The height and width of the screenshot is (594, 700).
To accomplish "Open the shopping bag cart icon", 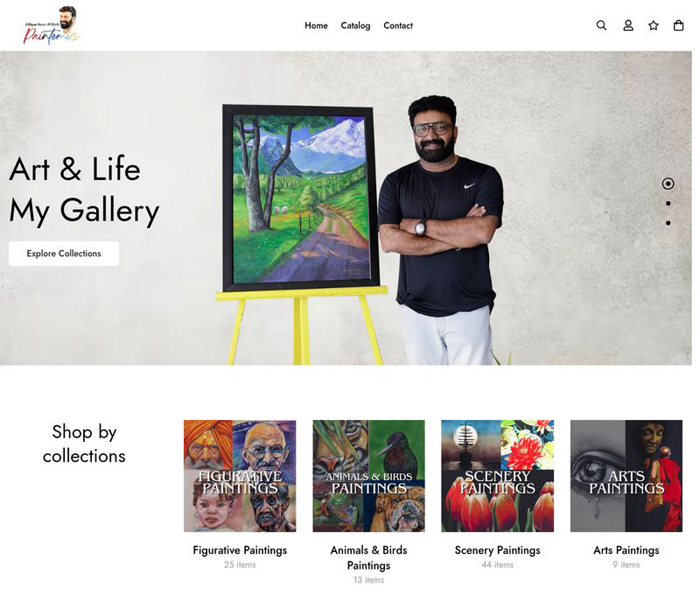I will point(679,25).
